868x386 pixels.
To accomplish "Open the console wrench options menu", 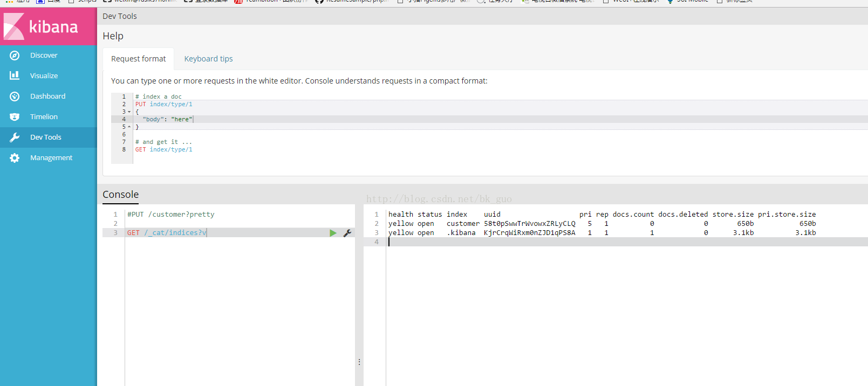I will pyautogui.click(x=347, y=233).
